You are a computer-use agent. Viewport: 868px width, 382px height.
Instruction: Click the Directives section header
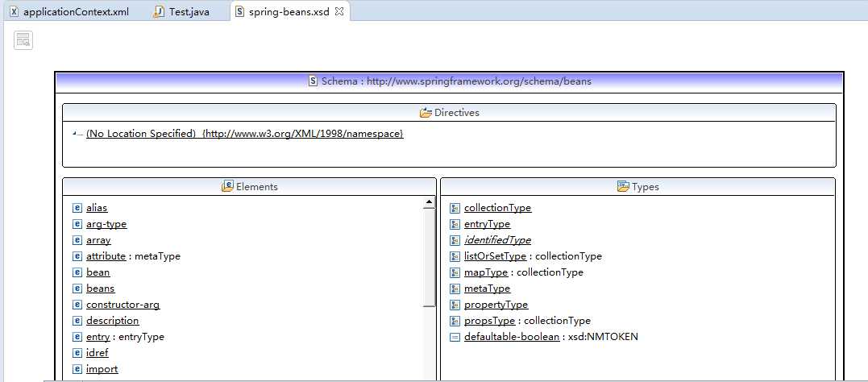(x=449, y=112)
